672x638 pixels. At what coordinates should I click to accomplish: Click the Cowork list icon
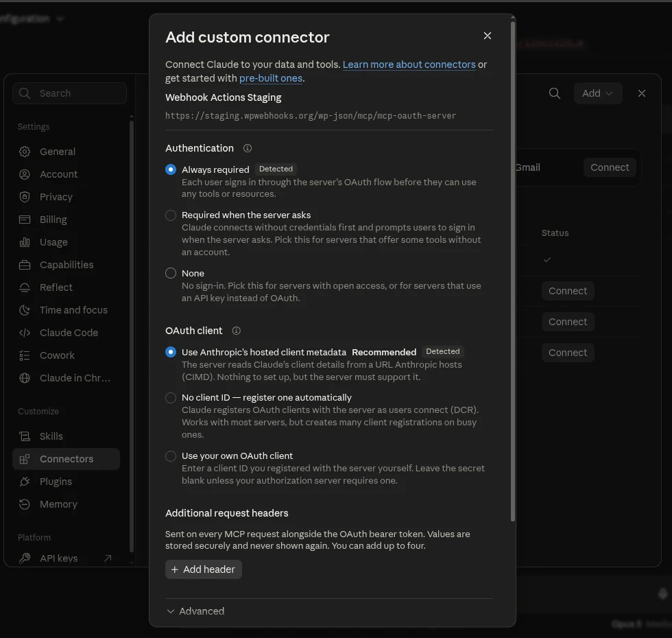point(25,356)
